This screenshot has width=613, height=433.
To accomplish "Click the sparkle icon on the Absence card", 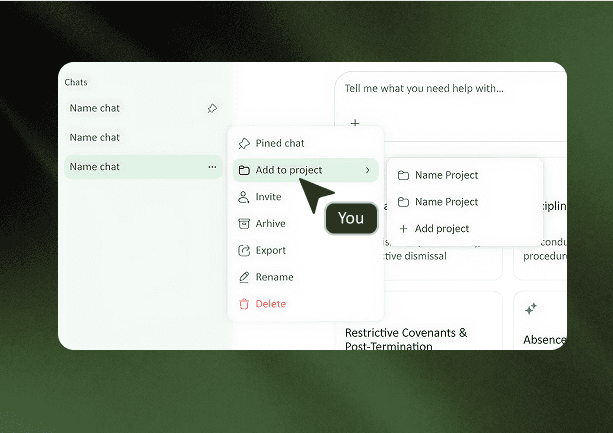I will pos(531,309).
